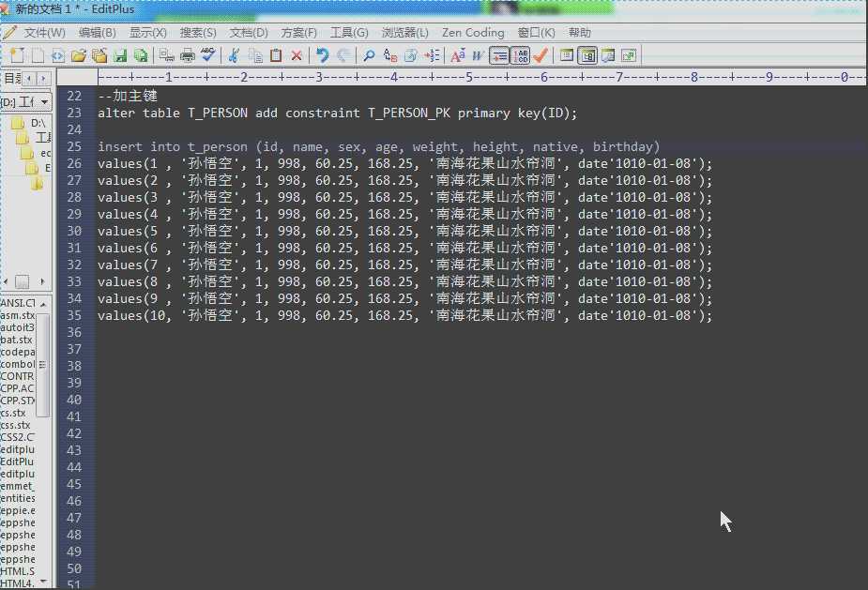Toggle word wrap W icon
The width and height of the screenshot is (868, 590).
[x=478, y=55]
